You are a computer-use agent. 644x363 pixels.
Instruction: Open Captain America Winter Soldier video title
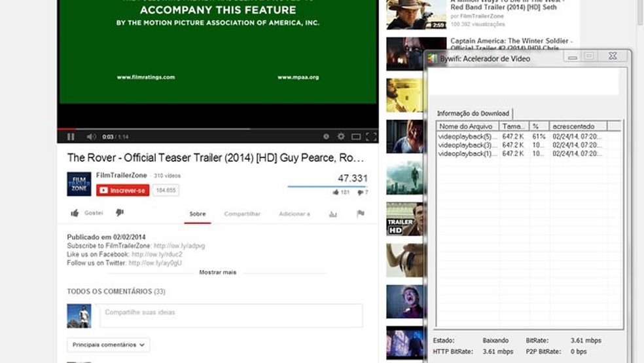pyautogui.click(x=511, y=44)
